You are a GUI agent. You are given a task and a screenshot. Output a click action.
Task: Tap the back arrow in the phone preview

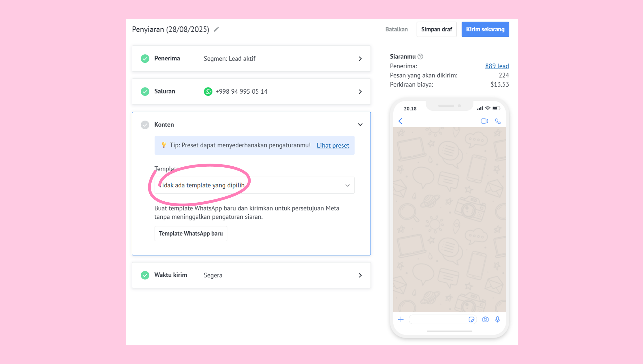click(400, 121)
